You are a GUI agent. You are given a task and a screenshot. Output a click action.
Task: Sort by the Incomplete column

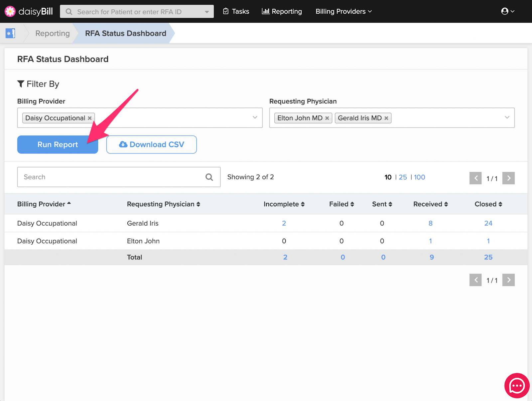click(284, 204)
